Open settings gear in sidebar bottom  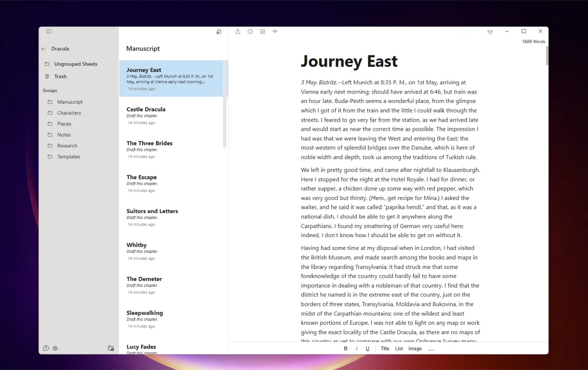(55, 348)
